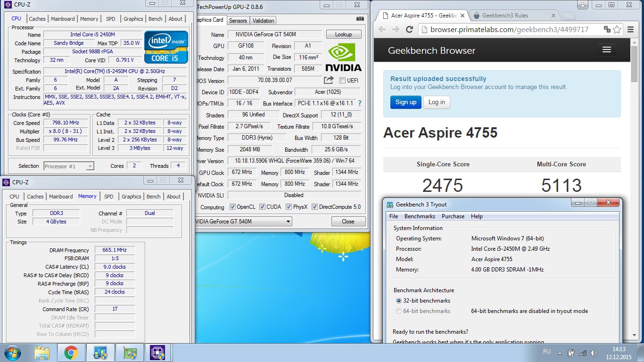Image resolution: width=644 pixels, height=362 pixels.
Task: Click the Close button in GPU-Z
Action: [348, 222]
